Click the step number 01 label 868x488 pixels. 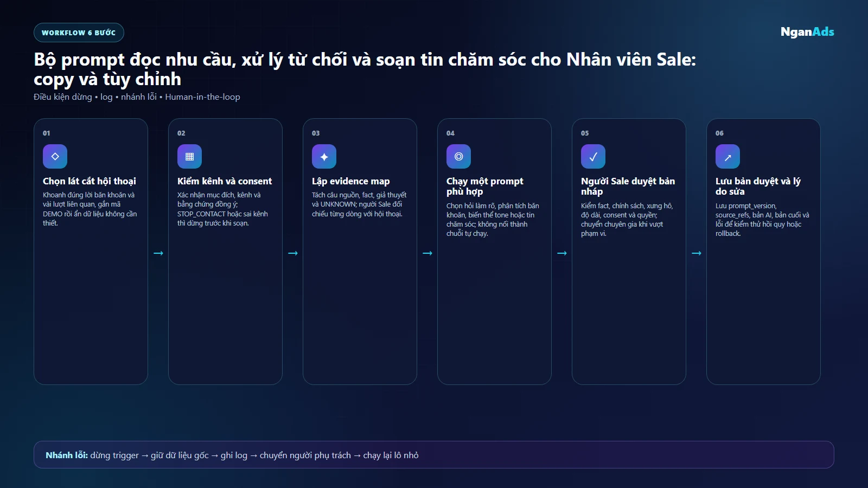point(47,133)
